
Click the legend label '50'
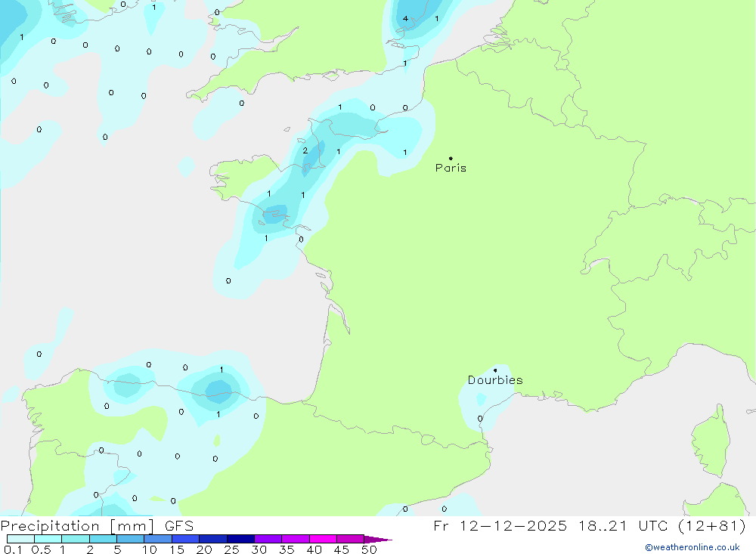click(370, 549)
